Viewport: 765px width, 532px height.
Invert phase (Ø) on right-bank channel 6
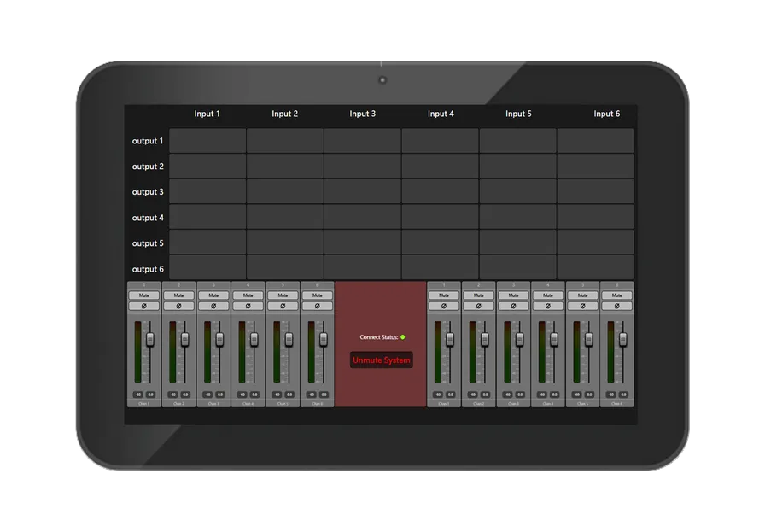click(616, 306)
